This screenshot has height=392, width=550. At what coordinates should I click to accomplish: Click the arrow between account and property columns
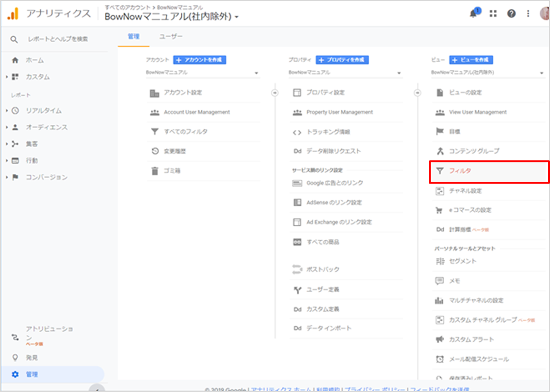(275, 93)
